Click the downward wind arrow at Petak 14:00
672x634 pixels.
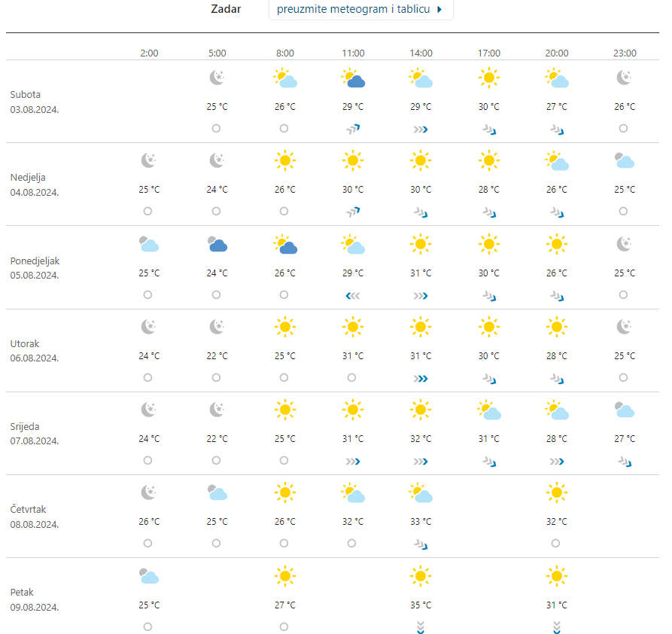click(x=421, y=627)
